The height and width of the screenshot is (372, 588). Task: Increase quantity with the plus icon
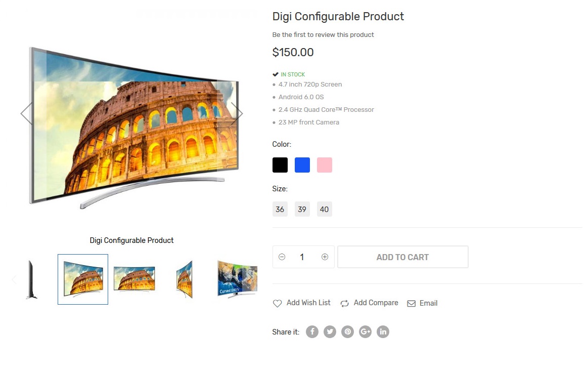tap(325, 257)
